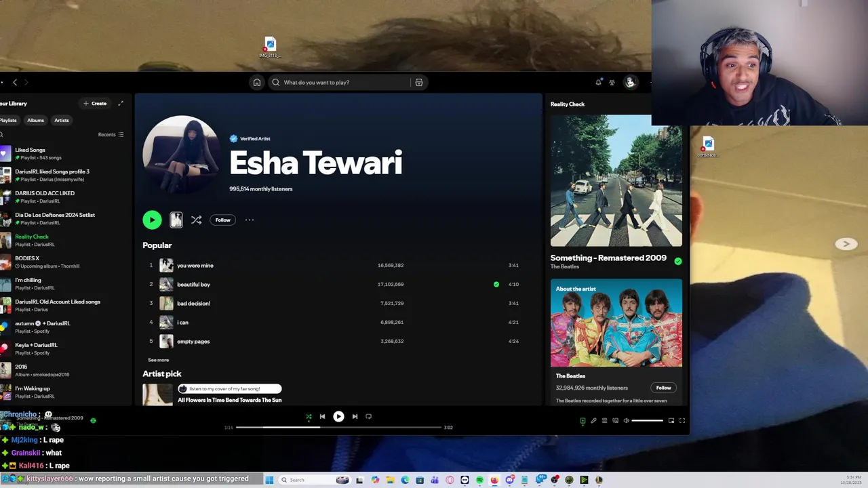The image size is (868, 488).
Task: Open Keyia + DariusIRL blend playlist
Action: pyautogui.click(x=64, y=349)
